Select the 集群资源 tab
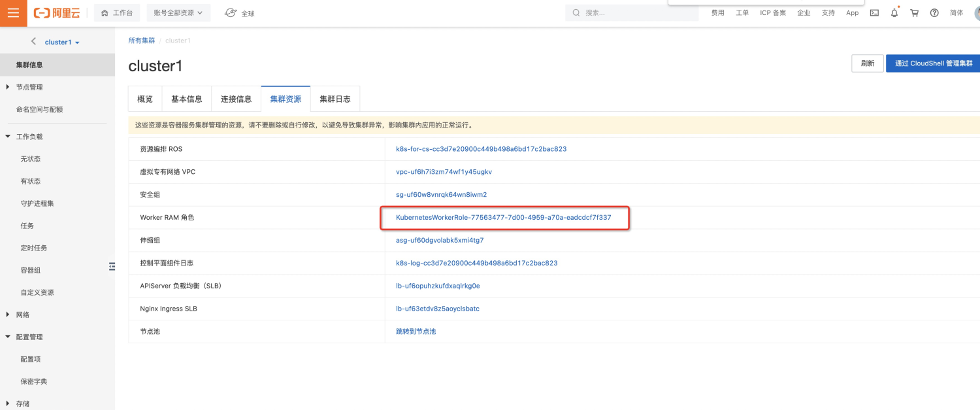Viewport: 980px width, 410px height. 286,99
